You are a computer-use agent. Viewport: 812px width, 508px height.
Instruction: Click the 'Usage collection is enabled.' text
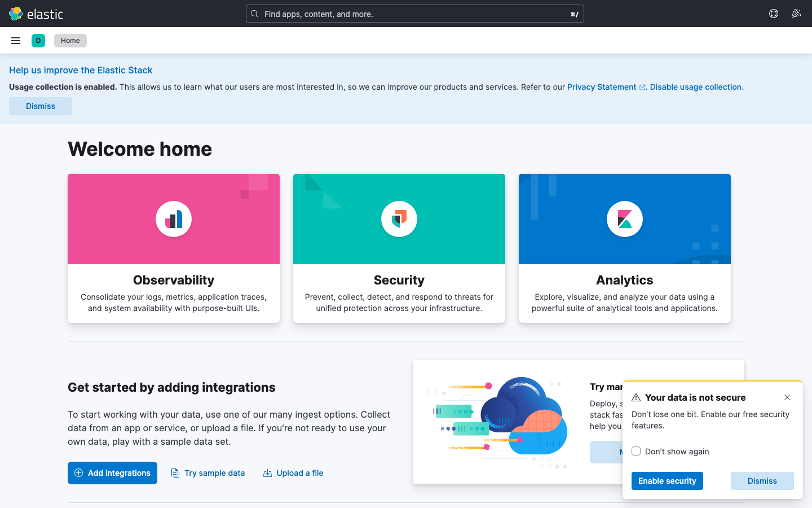[x=63, y=87]
